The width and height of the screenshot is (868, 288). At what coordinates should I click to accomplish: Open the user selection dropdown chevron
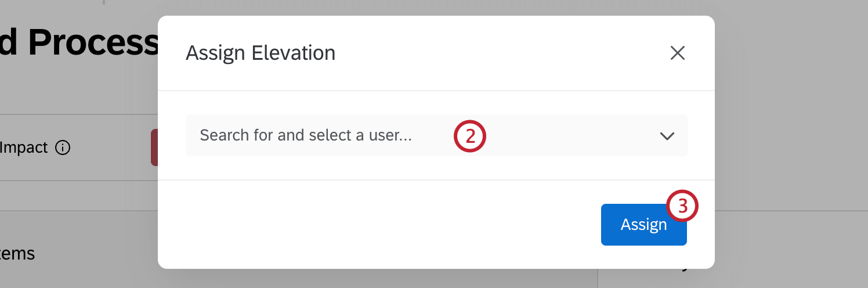pos(667,136)
